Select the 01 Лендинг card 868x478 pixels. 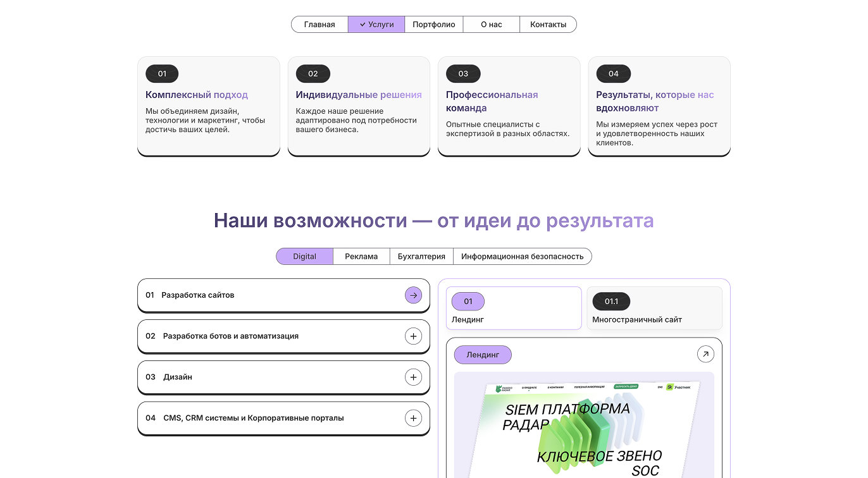[513, 309]
